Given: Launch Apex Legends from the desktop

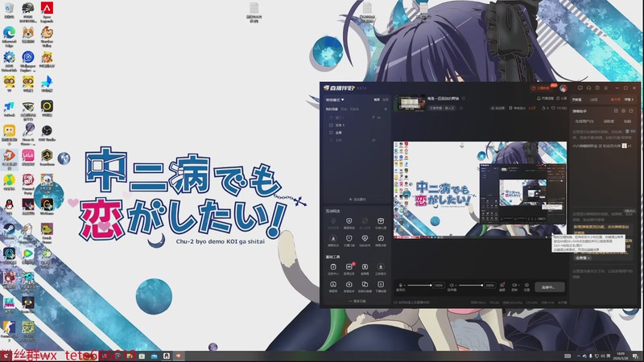Looking at the screenshot, I should [x=47, y=11].
